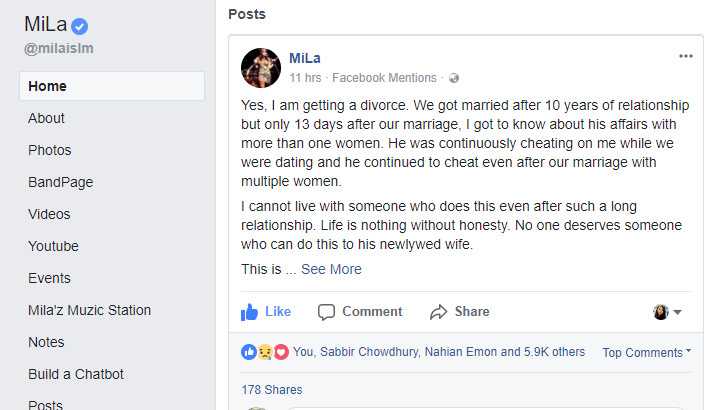Click the Share arrow icon
Viewport: 707px width, 410px height.
(x=438, y=312)
